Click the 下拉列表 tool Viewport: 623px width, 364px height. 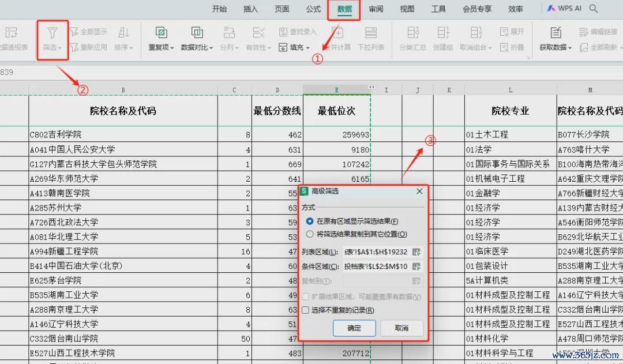[371, 39]
